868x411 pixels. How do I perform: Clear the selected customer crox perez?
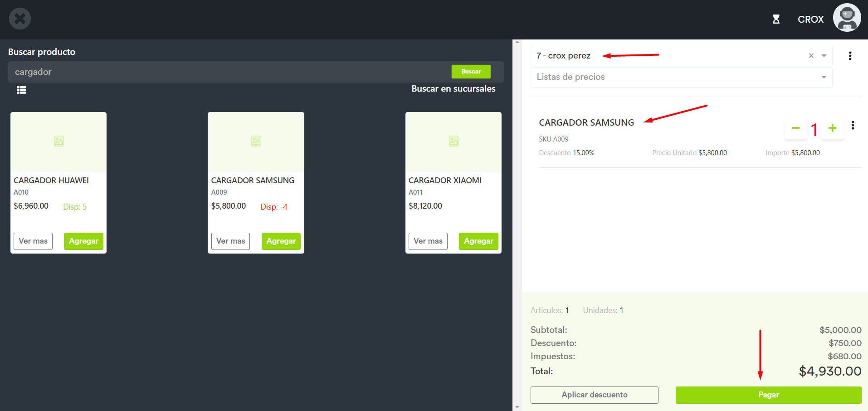tap(811, 56)
